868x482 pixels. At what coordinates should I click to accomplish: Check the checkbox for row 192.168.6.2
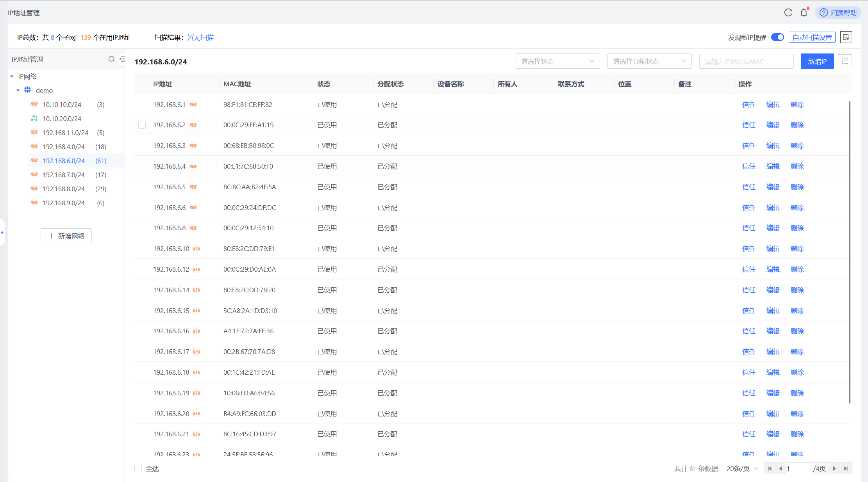pos(142,125)
